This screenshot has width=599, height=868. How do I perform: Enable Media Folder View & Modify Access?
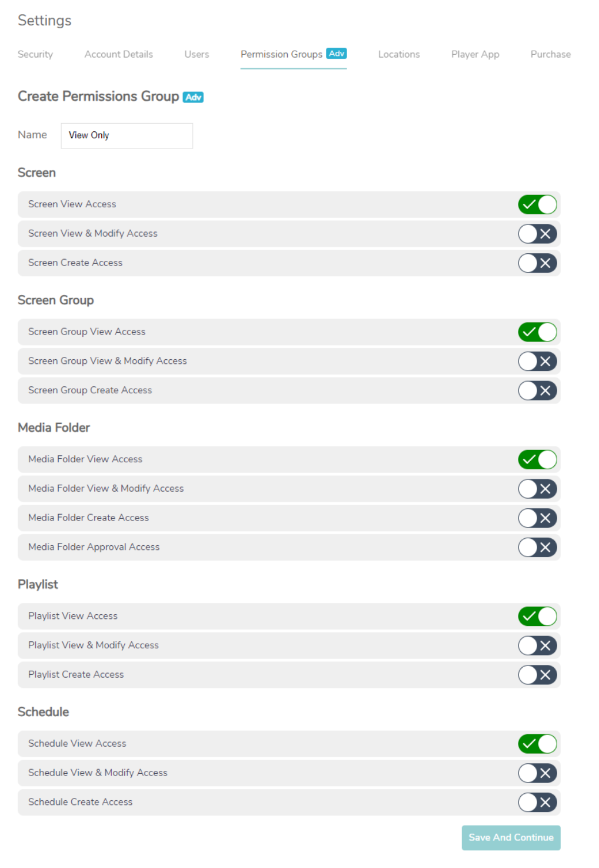point(537,489)
